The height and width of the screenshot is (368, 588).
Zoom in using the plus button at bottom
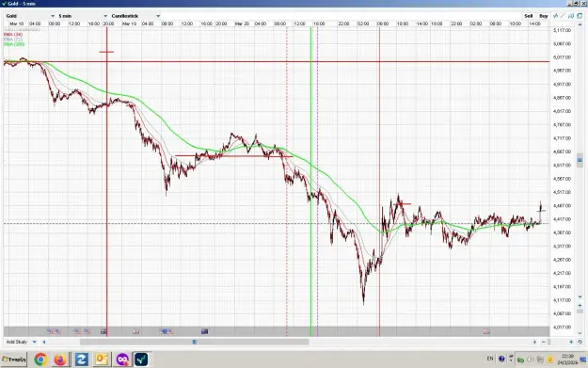pos(571,342)
